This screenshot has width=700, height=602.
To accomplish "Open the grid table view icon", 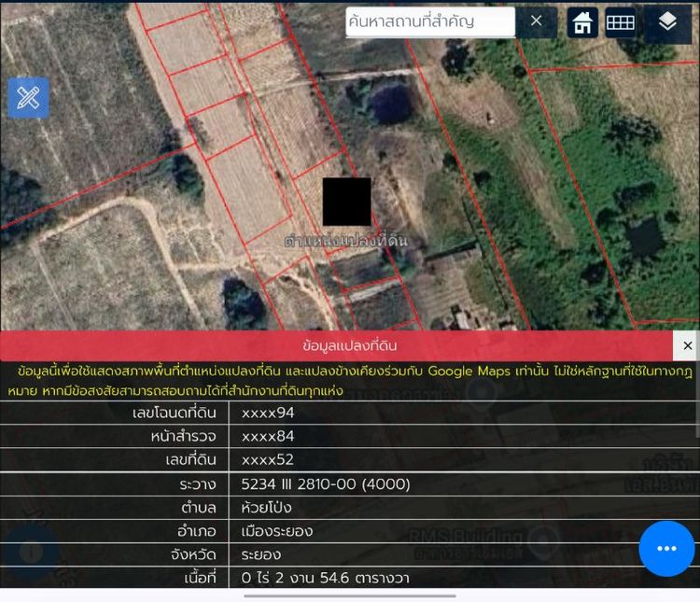I will tap(621, 22).
